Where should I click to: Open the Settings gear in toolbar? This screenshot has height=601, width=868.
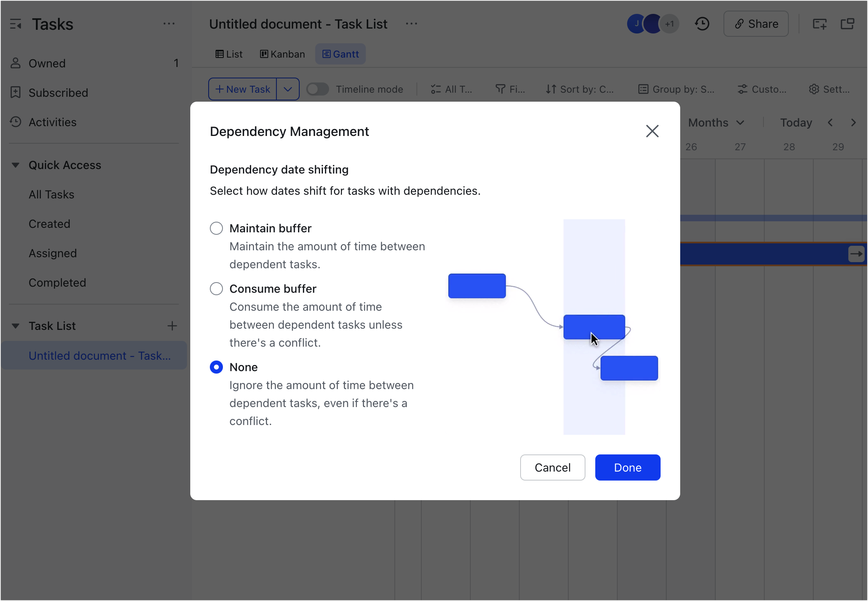814,89
